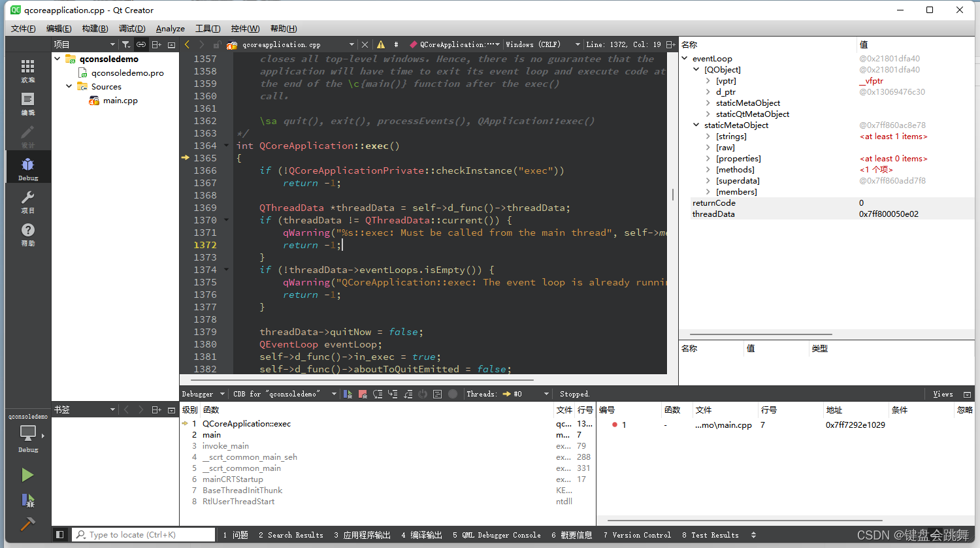Close the qcoreapplication.cpp document
The height and width of the screenshot is (548, 980).
(x=365, y=44)
